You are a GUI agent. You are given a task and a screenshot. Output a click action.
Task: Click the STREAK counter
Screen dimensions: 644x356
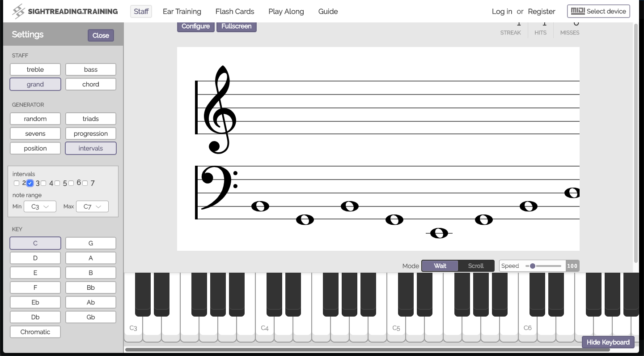click(511, 28)
